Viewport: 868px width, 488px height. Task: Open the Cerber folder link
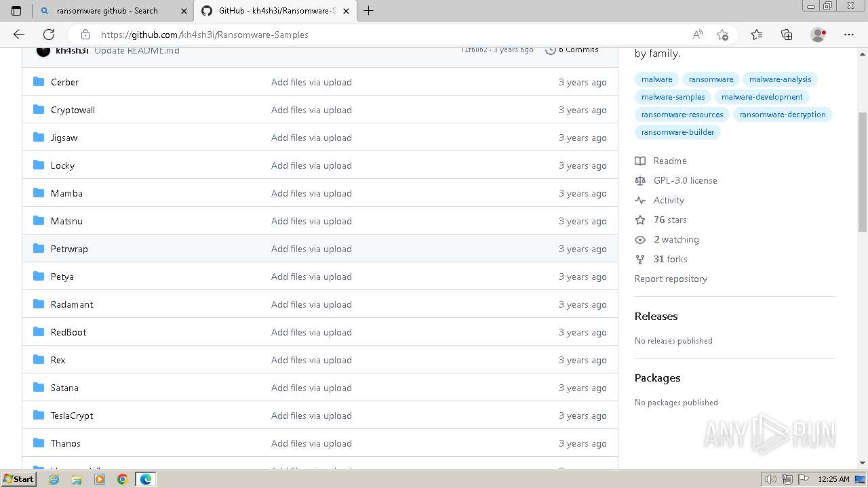tap(64, 82)
